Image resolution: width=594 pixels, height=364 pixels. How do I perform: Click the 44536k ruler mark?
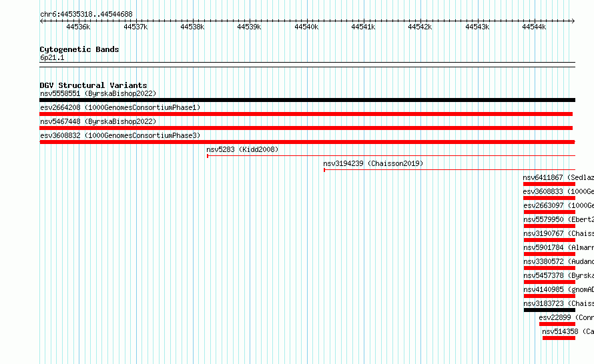(78, 27)
